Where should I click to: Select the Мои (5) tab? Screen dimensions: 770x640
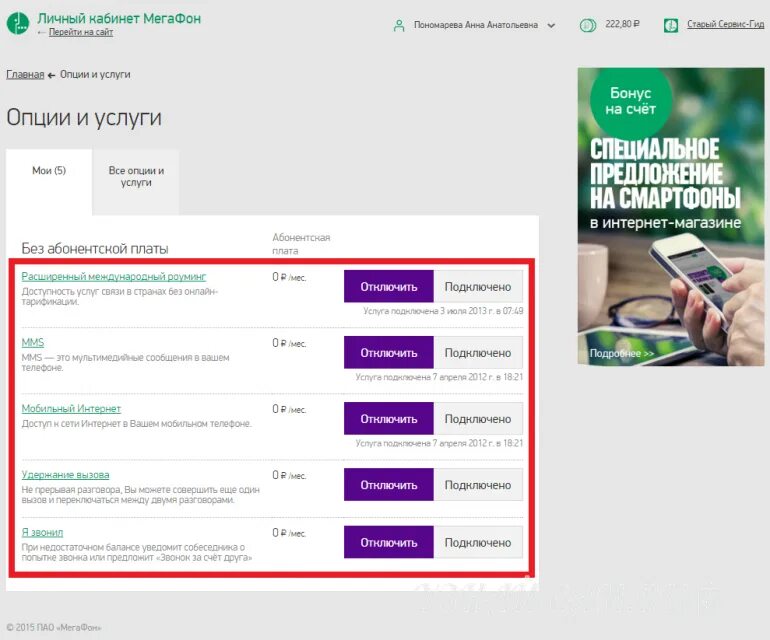49,181
